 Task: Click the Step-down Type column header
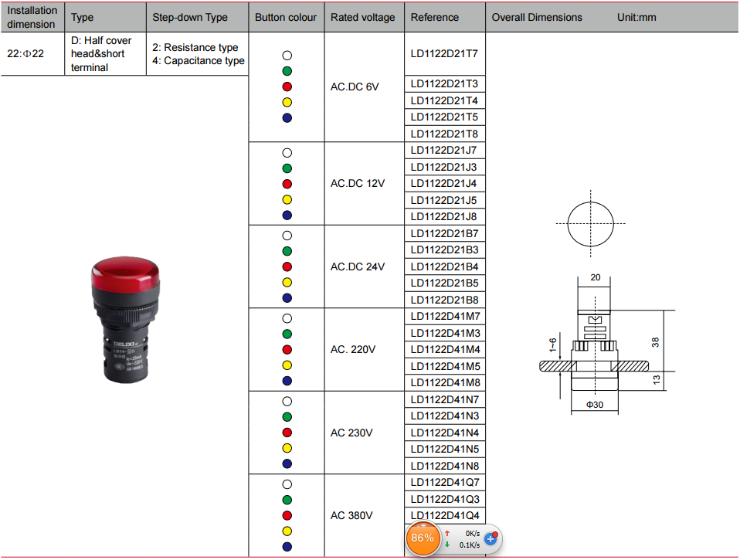pyautogui.click(x=197, y=18)
